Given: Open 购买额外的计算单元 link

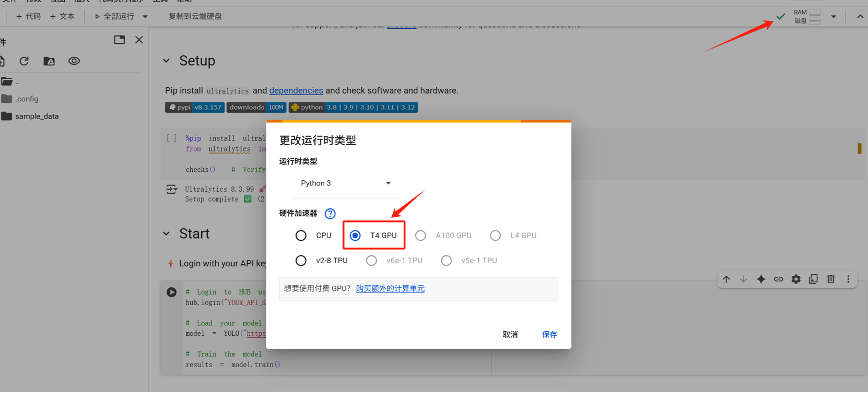Looking at the screenshot, I should tap(390, 288).
